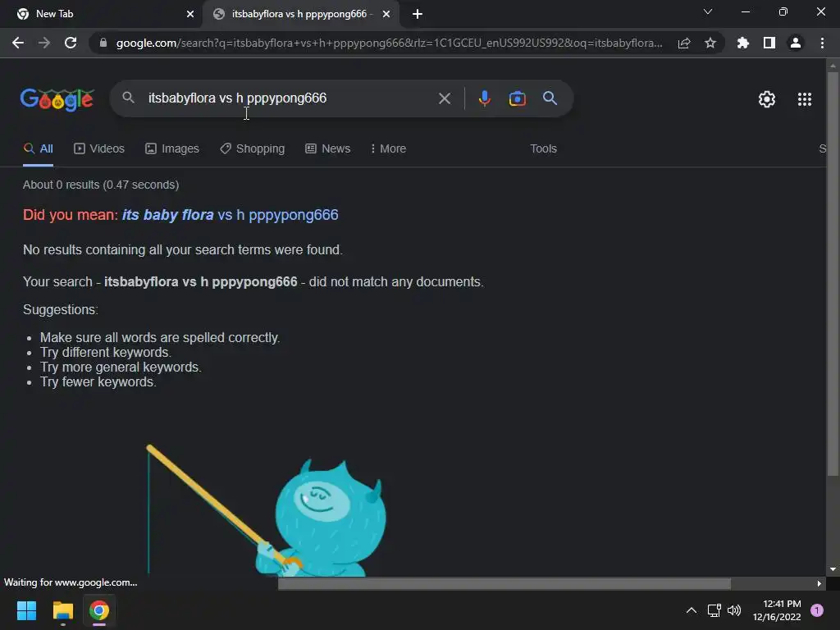Click the address bar URL
This screenshot has height=630, width=840.
click(x=389, y=43)
